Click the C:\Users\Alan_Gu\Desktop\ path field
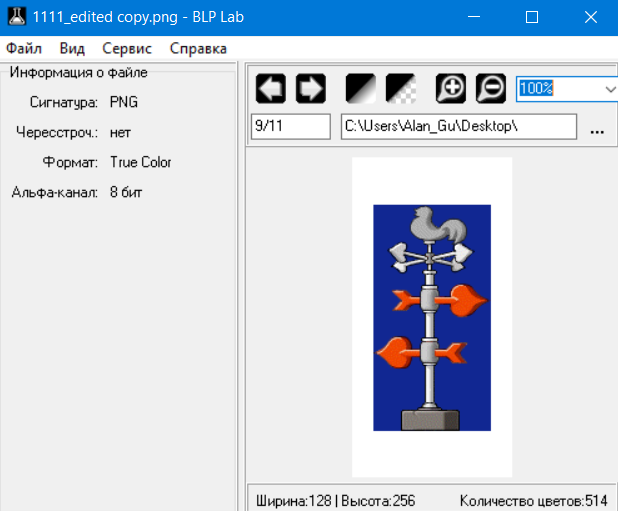Viewport: 618px width, 511px height. click(x=459, y=126)
